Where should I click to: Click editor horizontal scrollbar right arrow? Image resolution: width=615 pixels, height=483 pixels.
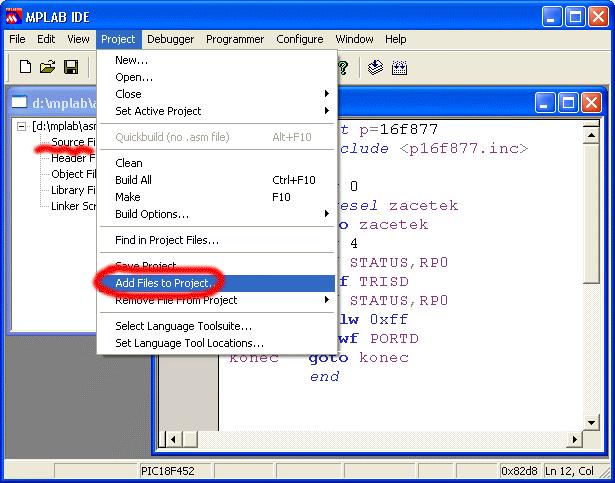[575, 439]
